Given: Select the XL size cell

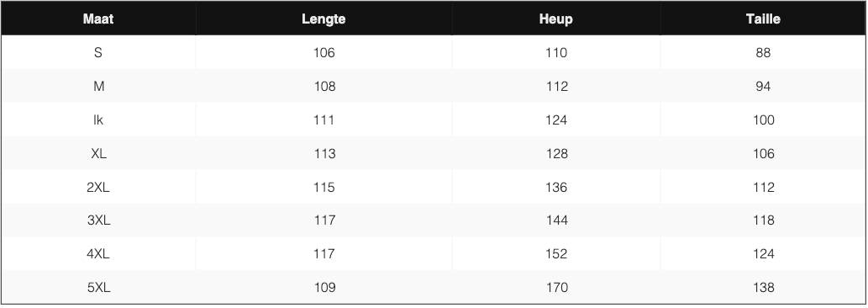Looking at the screenshot, I should (98, 153).
